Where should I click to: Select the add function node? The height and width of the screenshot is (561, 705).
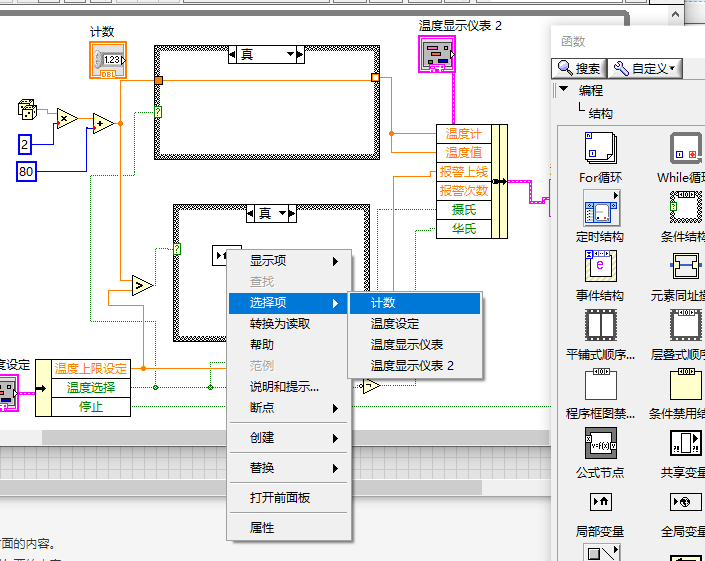103,124
